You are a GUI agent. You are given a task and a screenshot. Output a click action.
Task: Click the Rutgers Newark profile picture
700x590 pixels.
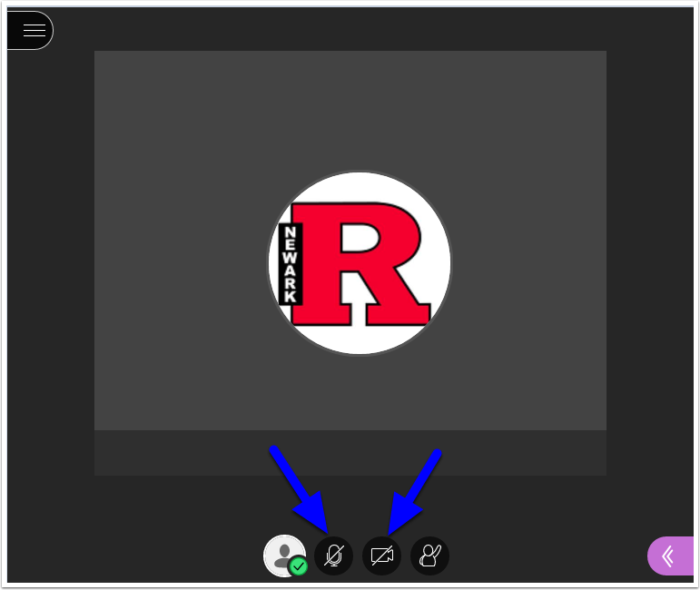360,263
